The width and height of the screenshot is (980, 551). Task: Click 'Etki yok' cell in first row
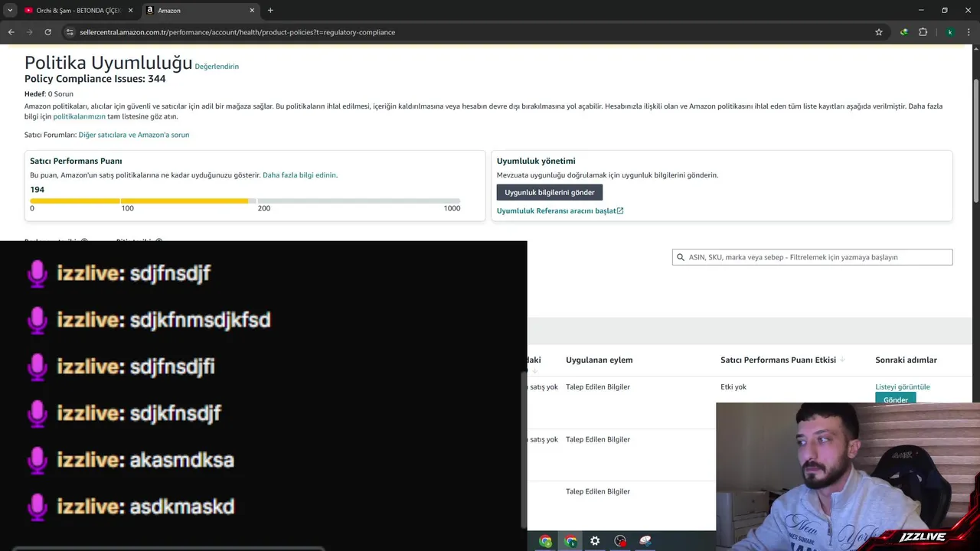pyautogui.click(x=733, y=386)
